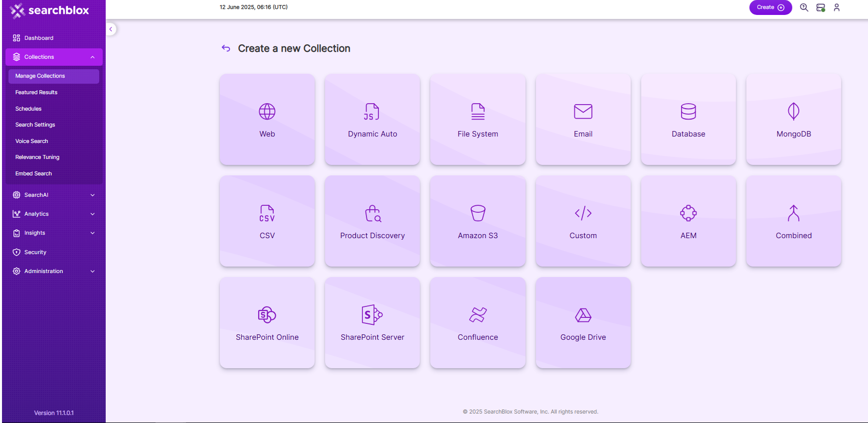Select the Google Drive collection icon

[583, 315]
